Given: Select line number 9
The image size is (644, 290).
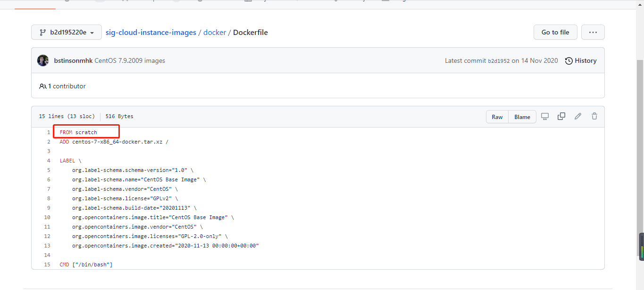Looking at the screenshot, I should (x=48, y=208).
